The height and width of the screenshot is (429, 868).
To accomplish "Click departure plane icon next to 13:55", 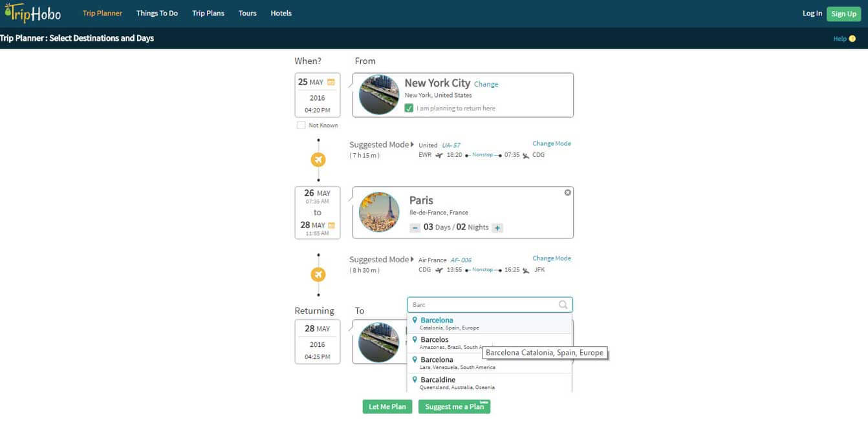I will [439, 270].
